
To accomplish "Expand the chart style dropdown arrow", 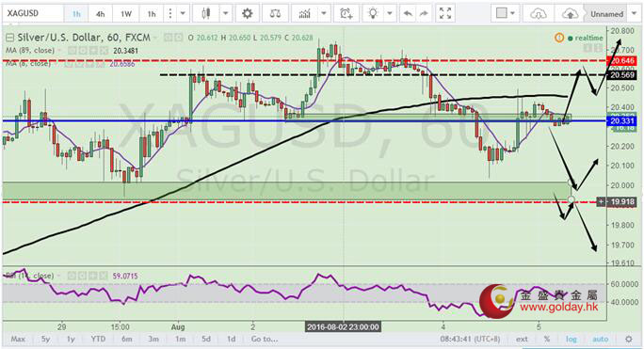I will tap(225, 14).
